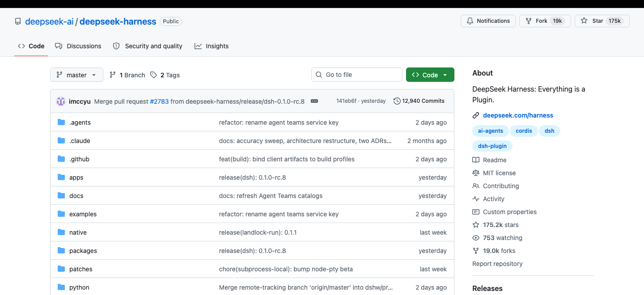Screen dimensions: 644x295
Task: Click the .github folder icon
Action: point(61,159)
